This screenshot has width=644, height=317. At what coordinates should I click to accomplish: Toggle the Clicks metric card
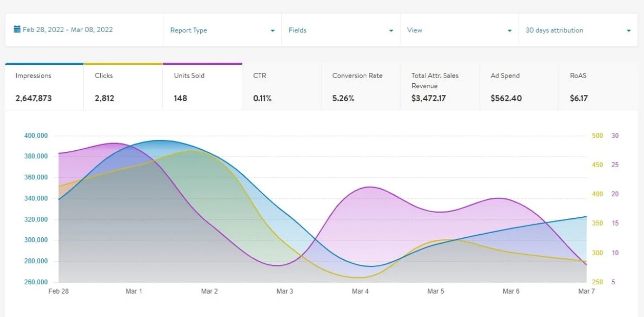(x=123, y=87)
